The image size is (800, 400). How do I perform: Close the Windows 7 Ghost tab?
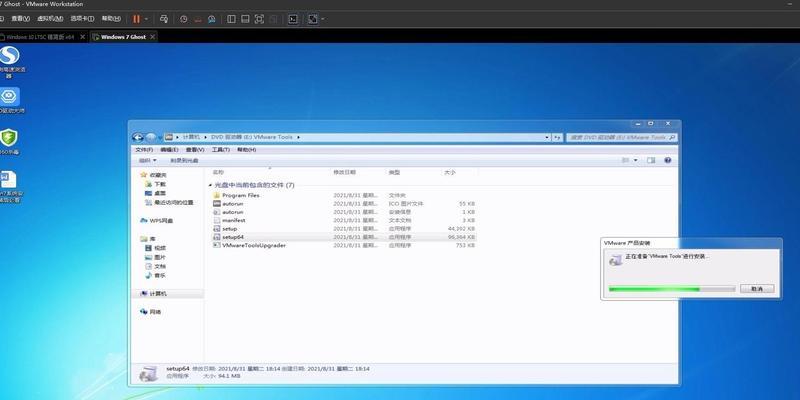pos(152,37)
